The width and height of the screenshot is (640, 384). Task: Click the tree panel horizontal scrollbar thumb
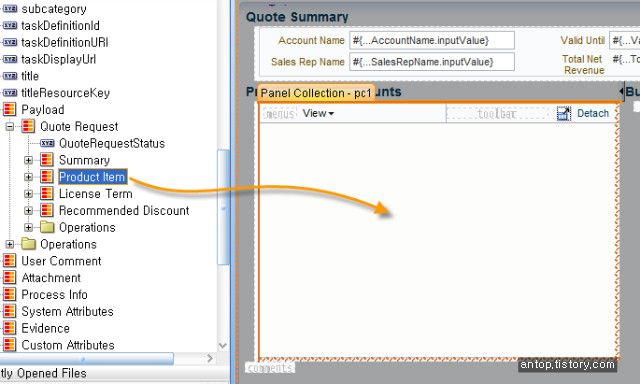[x=87, y=359]
